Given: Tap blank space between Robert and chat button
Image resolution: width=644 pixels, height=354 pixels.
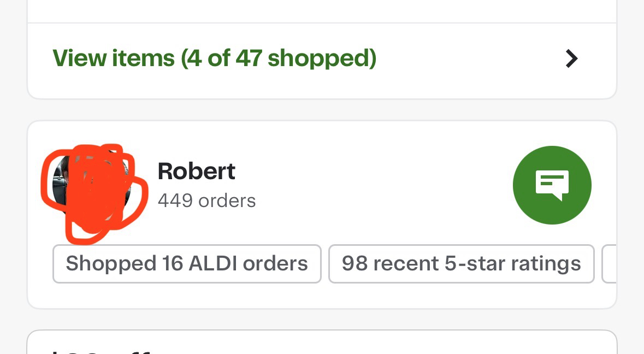Looking at the screenshot, I should (382, 186).
